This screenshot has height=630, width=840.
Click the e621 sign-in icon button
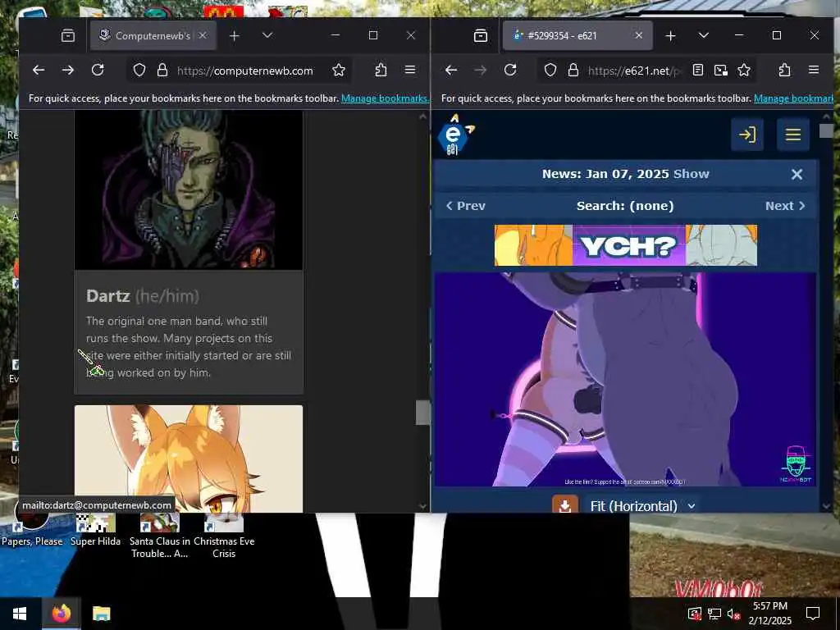[747, 135]
